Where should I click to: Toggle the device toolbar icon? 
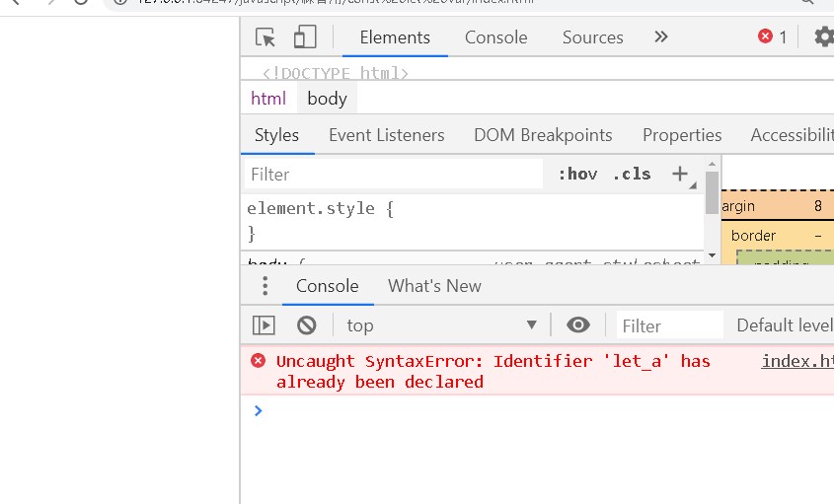pyautogui.click(x=305, y=37)
